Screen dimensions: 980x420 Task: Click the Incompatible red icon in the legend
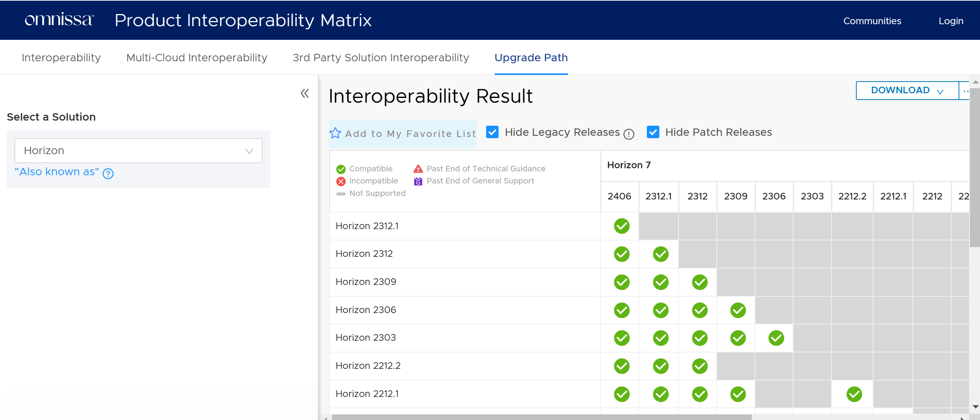(x=341, y=181)
